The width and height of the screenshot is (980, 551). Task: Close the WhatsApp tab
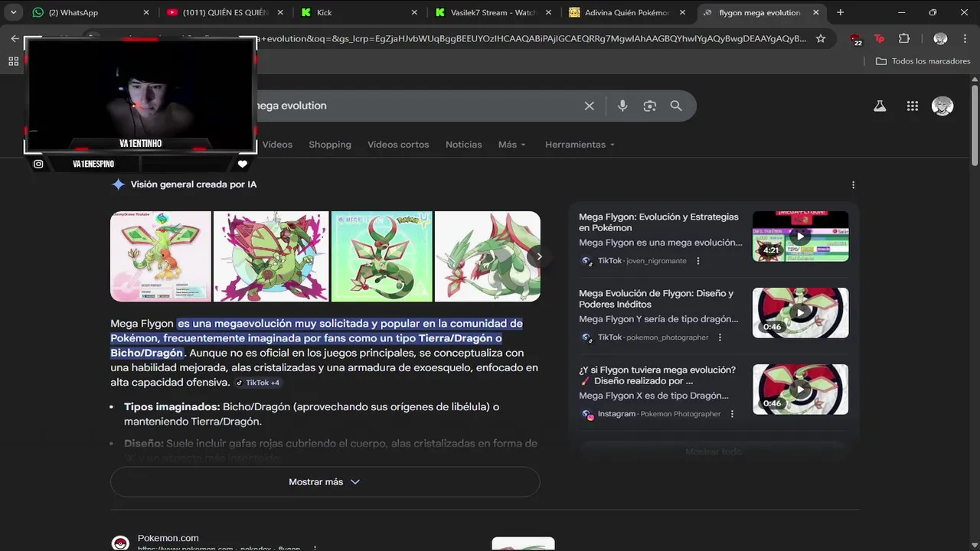[148, 12]
